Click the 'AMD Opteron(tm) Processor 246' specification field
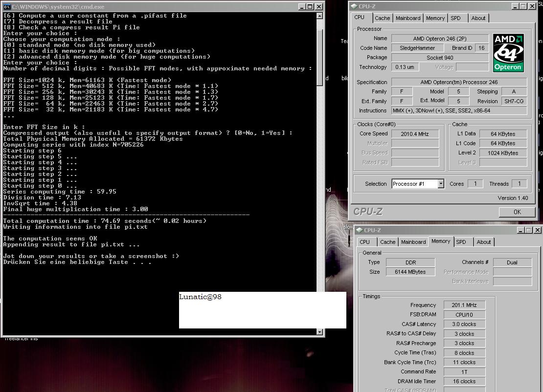The width and height of the screenshot is (543, 392). pyautogui.click(x=459, y=82)
